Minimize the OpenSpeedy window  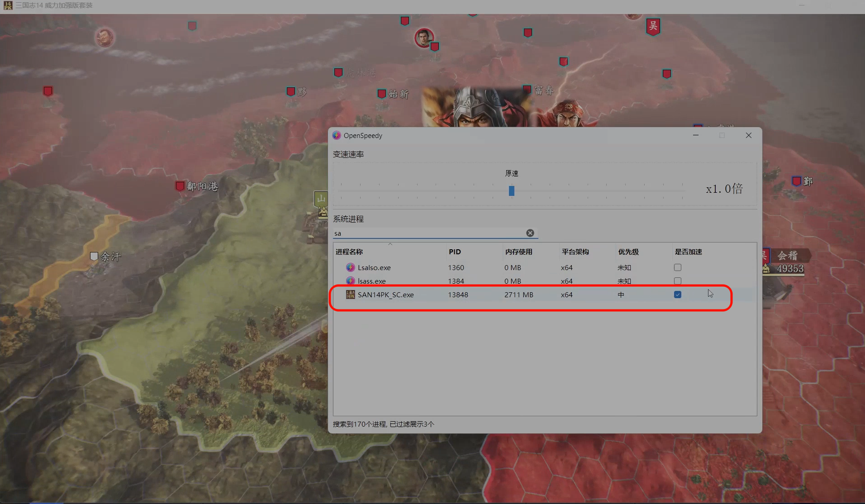coord(696,135)
